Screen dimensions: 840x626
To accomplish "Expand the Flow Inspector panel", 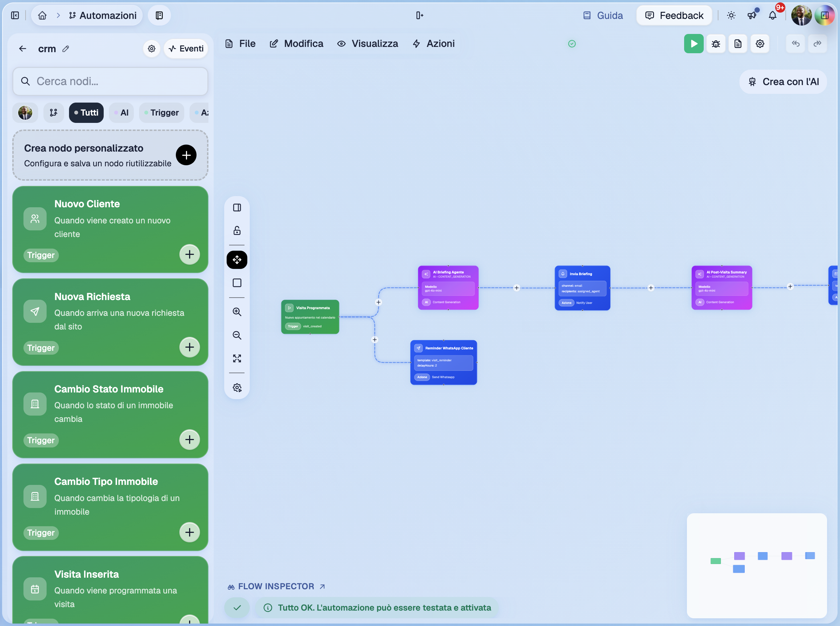I will (x=276, y=586).
